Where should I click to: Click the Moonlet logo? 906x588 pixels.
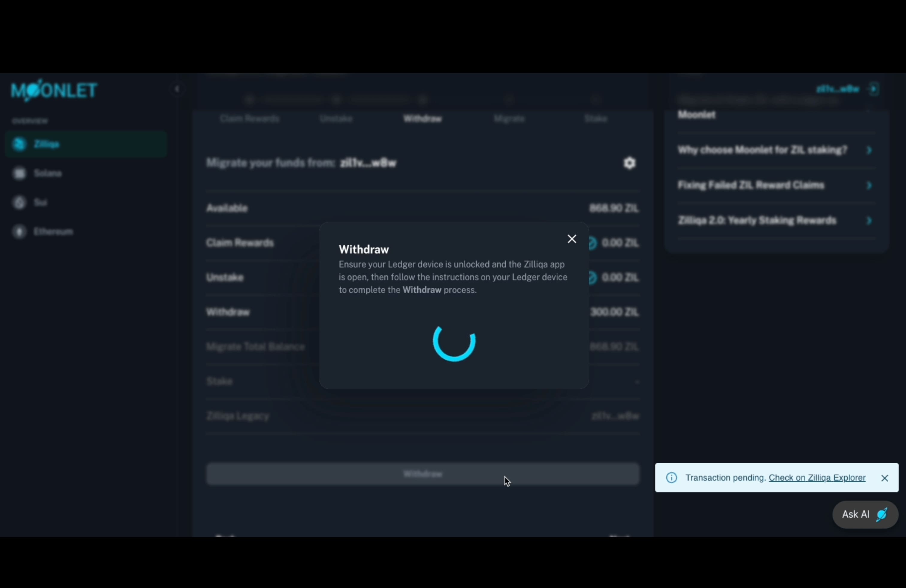tap(54, 90)
